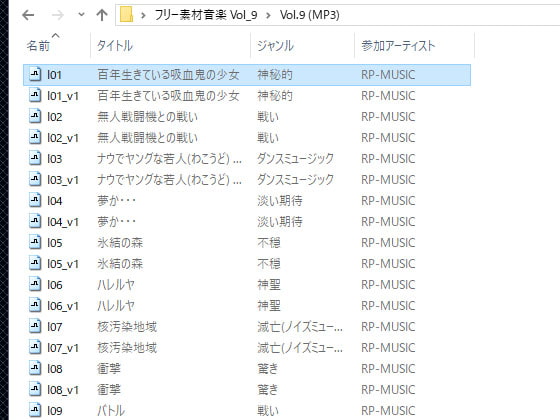Select audio file icon for l05_v1
The height and width of the screenshot is (420, 560).
coord(35,264)
